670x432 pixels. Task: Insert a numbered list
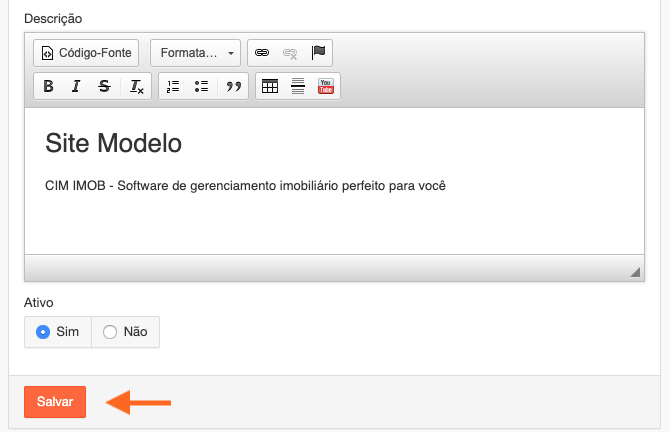(x=173, y=87)
